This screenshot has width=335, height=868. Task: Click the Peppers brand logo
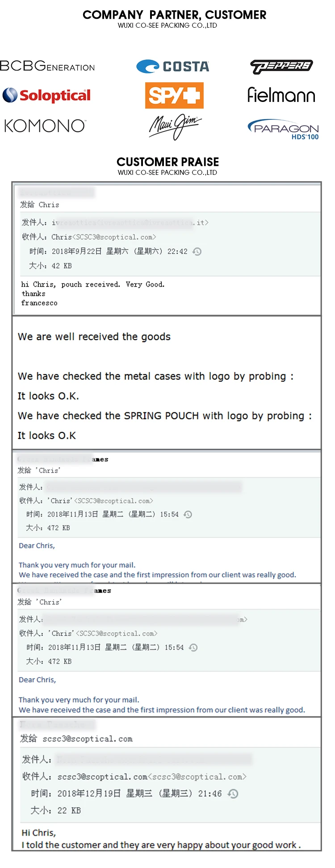tap(281, 67)
